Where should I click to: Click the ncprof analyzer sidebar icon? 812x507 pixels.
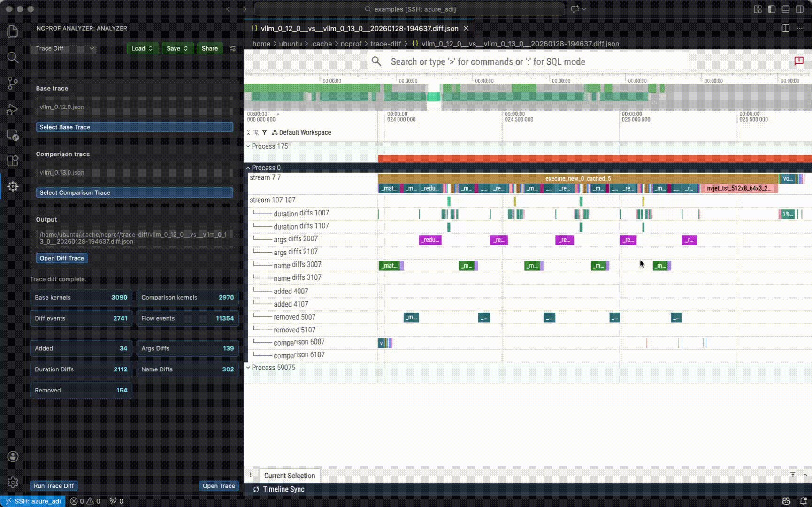(x=13, y=186)
